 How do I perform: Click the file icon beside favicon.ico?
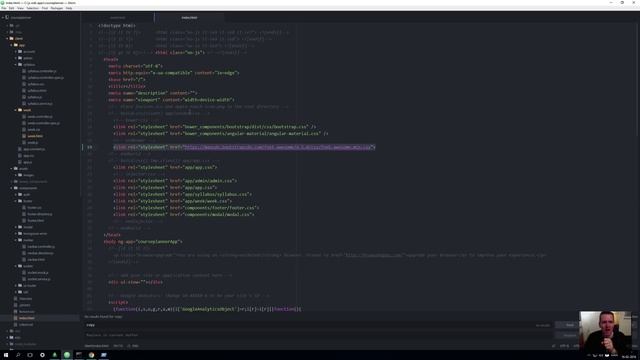(x=16, y=311)
